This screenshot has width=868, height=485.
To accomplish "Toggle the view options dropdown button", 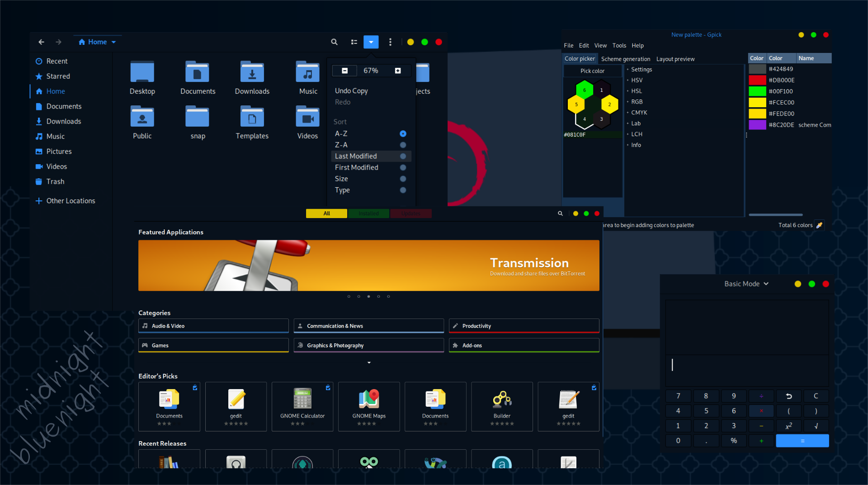I will 371,42.
